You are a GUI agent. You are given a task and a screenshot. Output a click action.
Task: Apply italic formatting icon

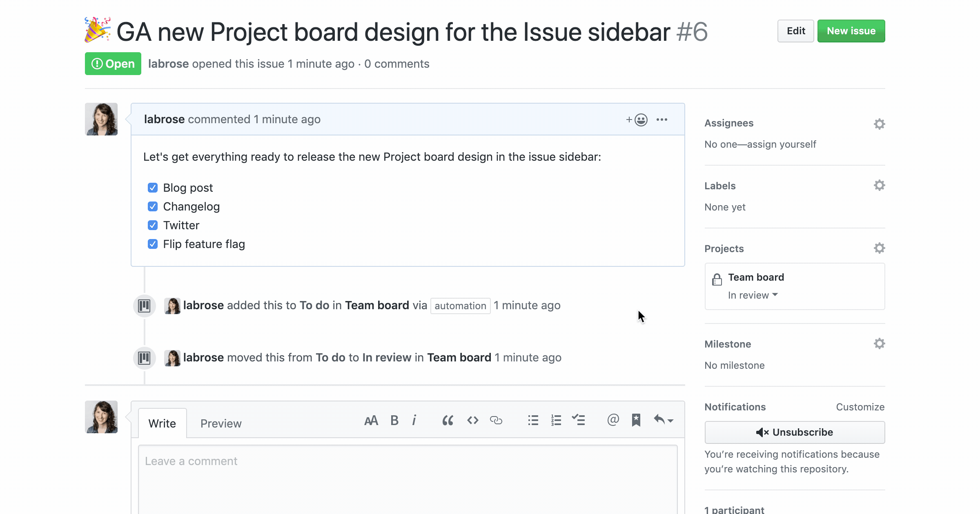click(414, 420)
